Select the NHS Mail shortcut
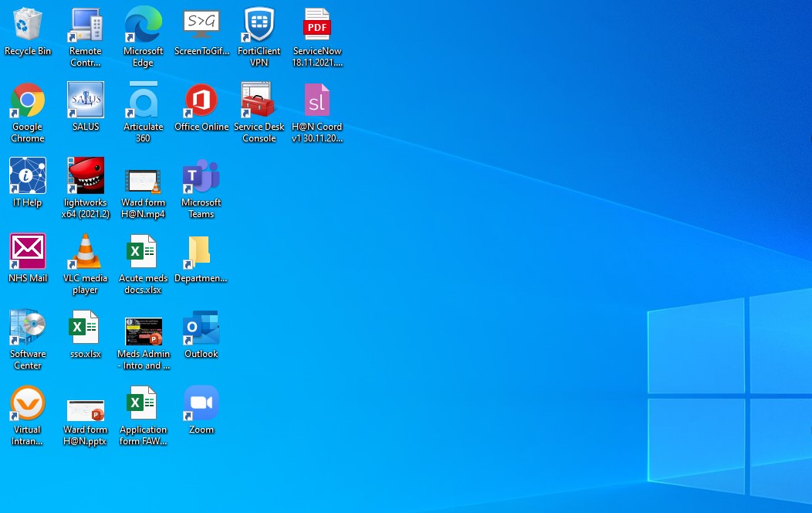 coord(28,251)
